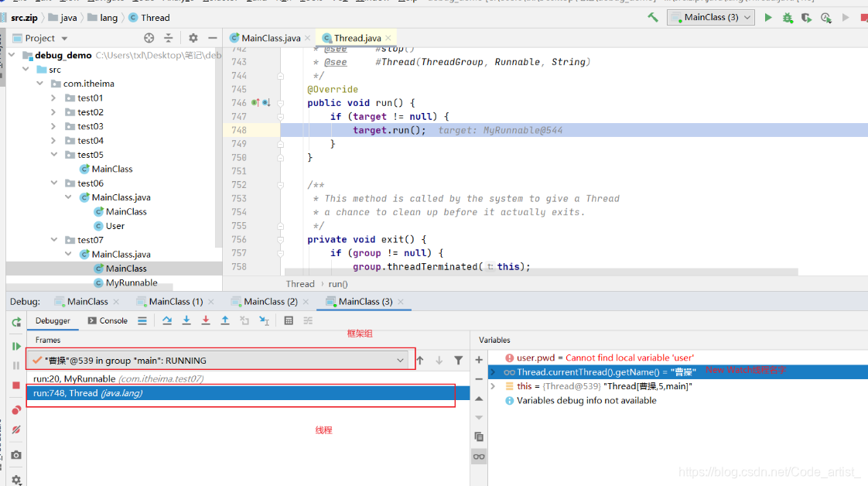Open Evaluate Expression calculator icon

(x=289, y=320)
